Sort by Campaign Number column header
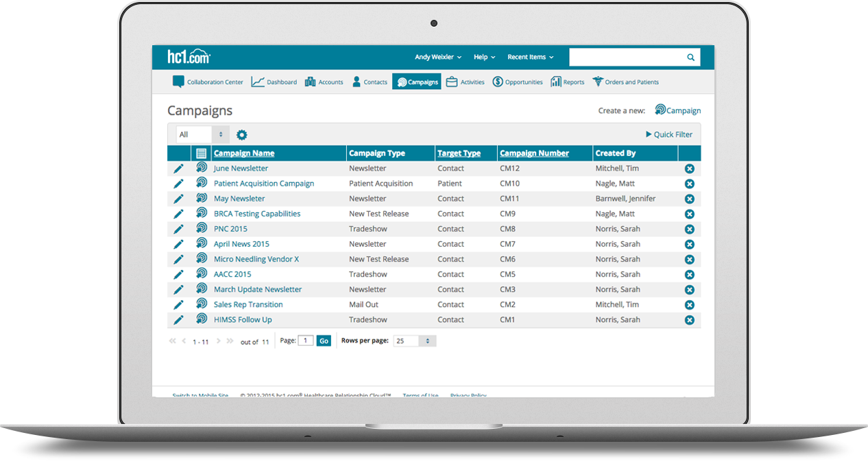Screen dimensions: 868x461 534,153
